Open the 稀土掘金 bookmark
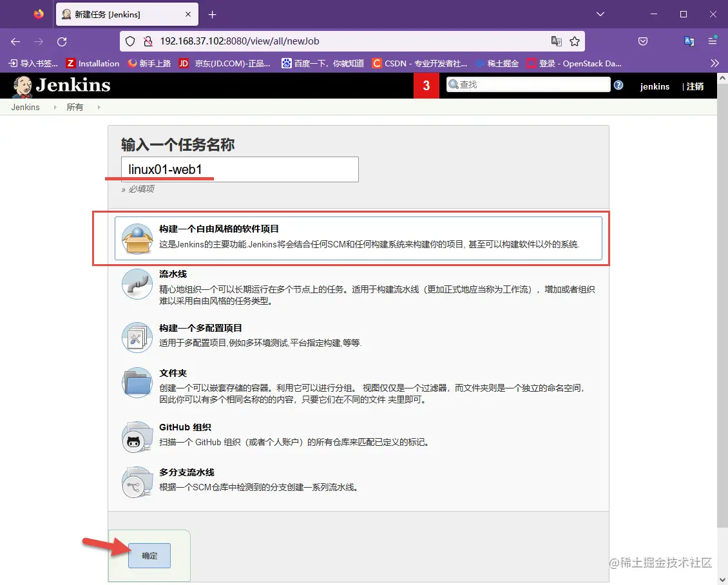Screen dimensions: 728x585 coord(497,63)
